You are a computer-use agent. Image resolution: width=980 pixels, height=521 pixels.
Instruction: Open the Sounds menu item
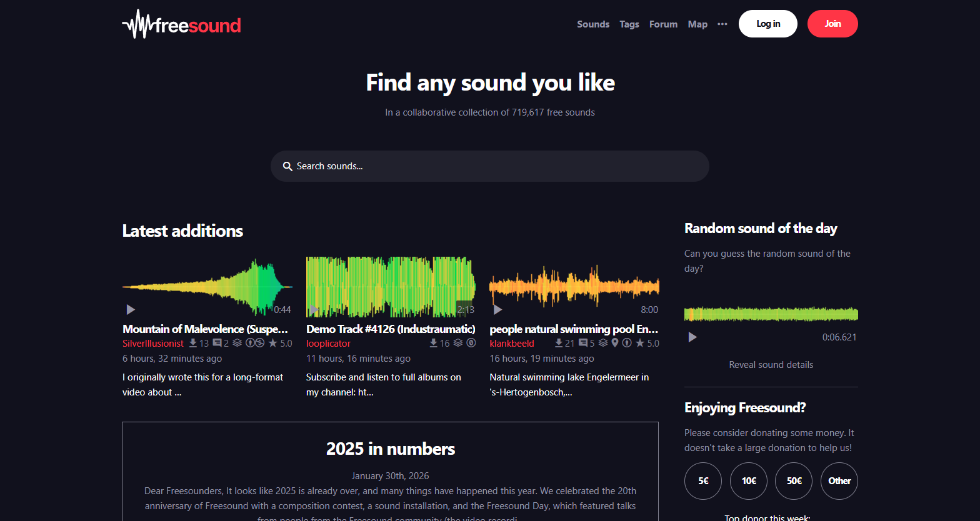593,24
